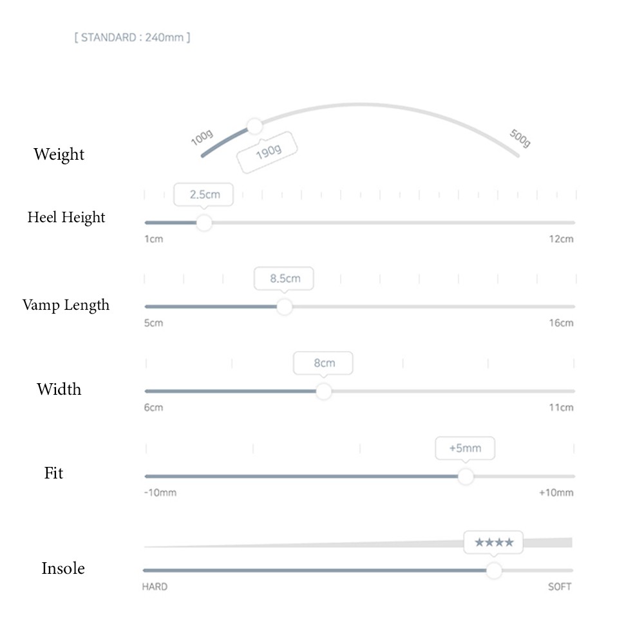Click the Width slider knob
Screen dimensions: 644x644
coord(324,392)
